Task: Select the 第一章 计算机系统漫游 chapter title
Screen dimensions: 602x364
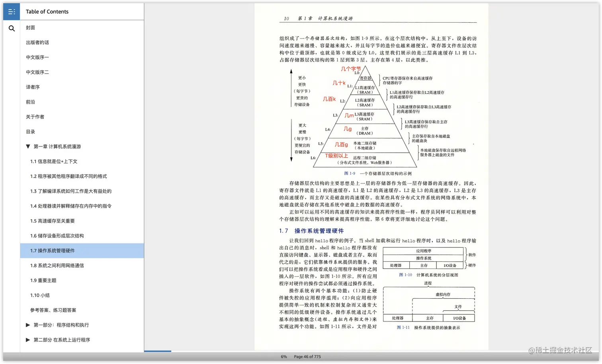Action: pos(57,146)
